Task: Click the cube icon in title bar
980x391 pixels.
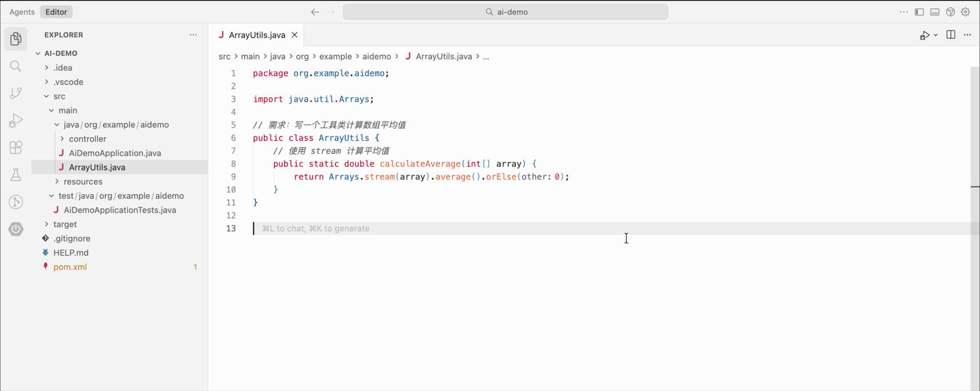Action: 950,12
